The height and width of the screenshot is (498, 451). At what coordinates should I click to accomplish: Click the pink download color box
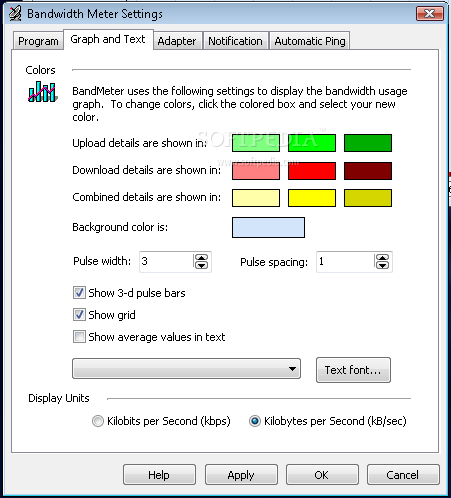tap(256, 171)
